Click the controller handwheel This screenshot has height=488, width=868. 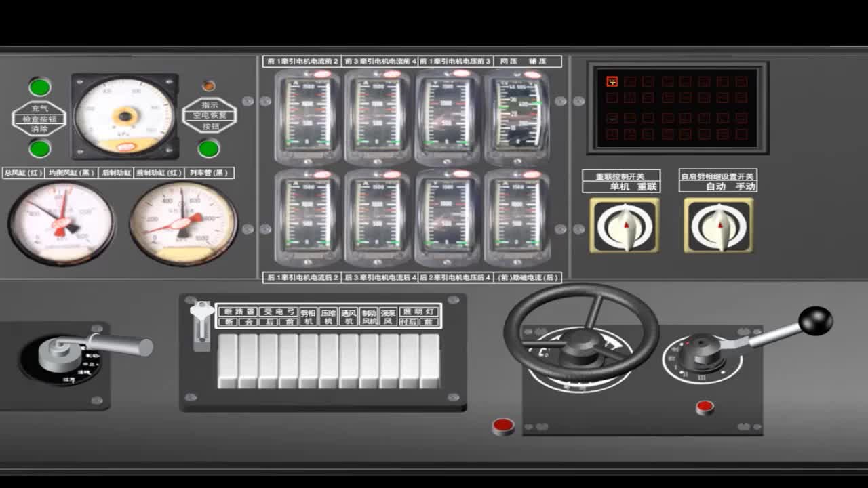[581, 331]
